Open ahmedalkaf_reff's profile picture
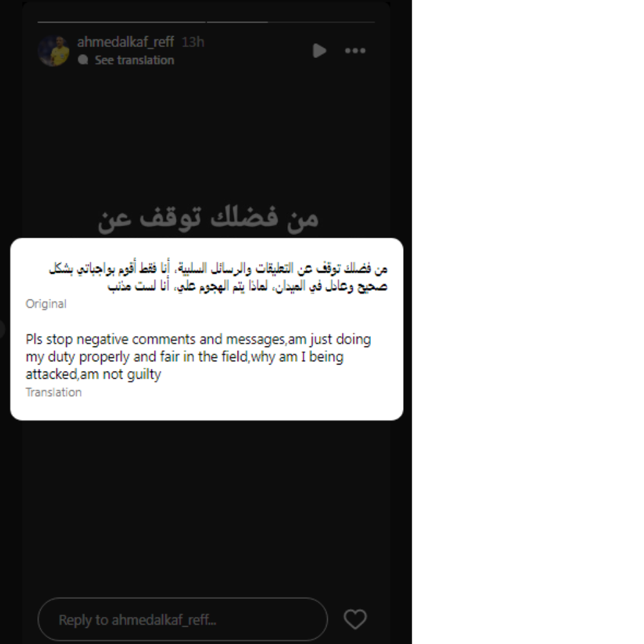 coord(53,51)
